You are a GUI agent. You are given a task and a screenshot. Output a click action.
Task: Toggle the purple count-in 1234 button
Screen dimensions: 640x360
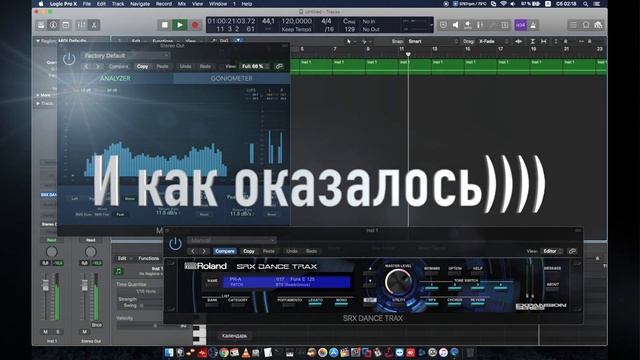[520, 25]
